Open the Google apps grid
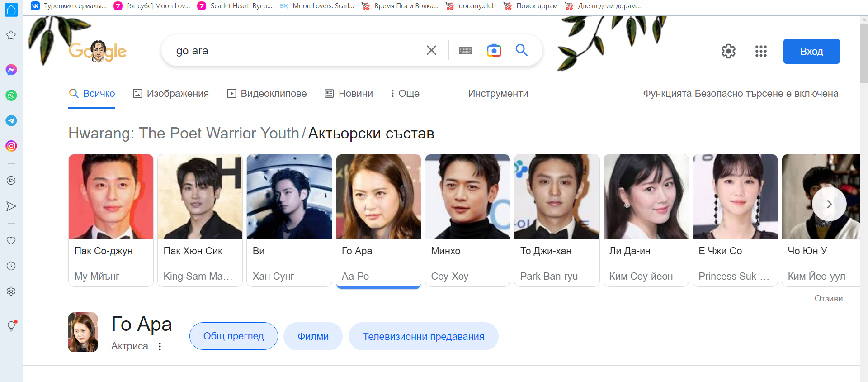Viewport: 868px width, 382px height. coord(761,51)
